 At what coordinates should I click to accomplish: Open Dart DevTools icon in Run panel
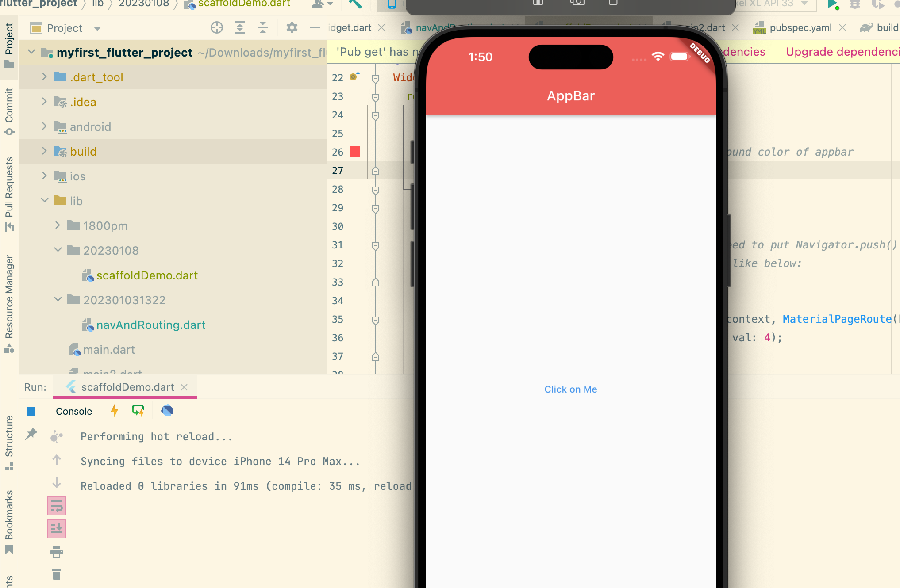pos(167,411)
